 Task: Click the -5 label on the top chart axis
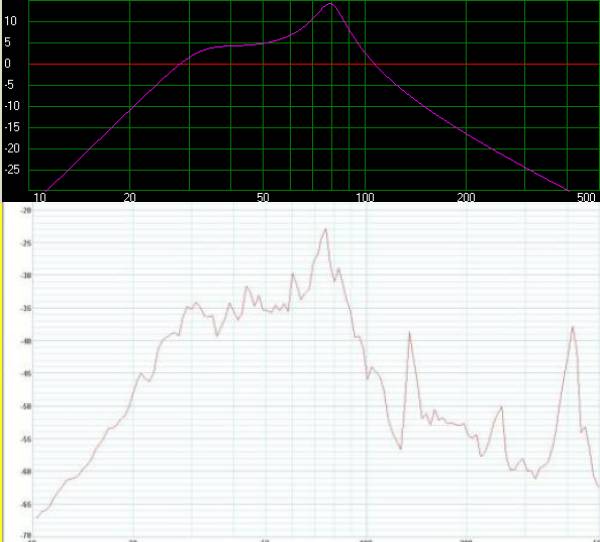(x=9, y=85)
